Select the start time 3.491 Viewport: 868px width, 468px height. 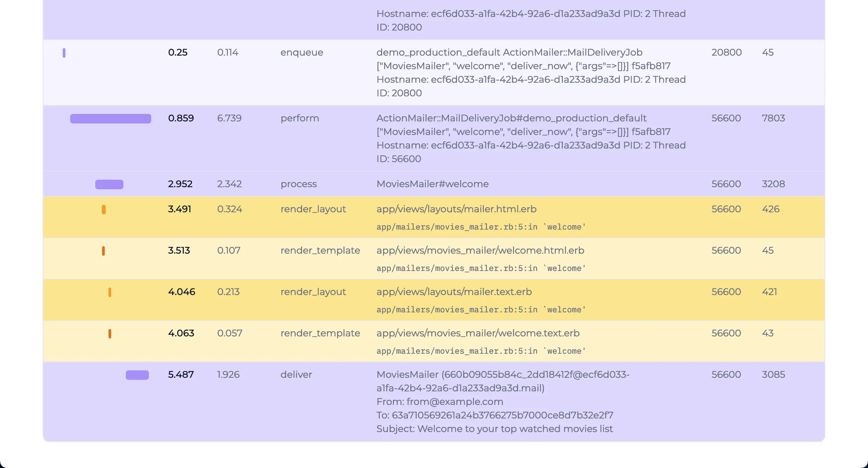point(180,209)
